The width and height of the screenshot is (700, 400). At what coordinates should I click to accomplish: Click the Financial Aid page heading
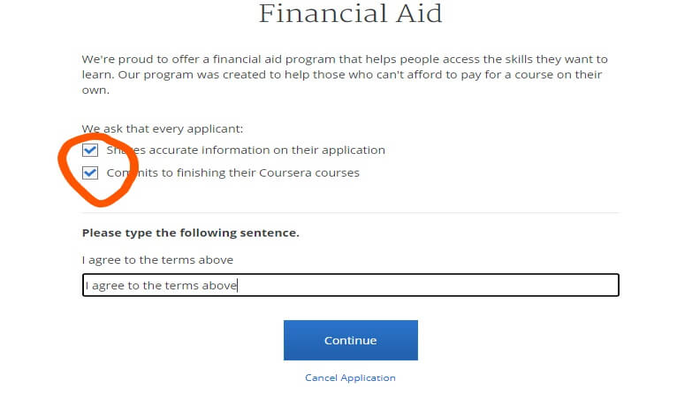click(350, 13)
